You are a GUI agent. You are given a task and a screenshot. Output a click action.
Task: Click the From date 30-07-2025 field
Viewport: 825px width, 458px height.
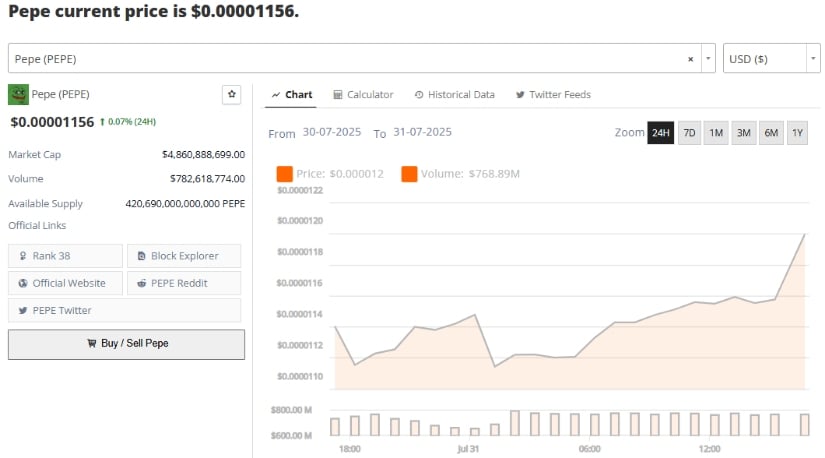(x=332, y=132)
